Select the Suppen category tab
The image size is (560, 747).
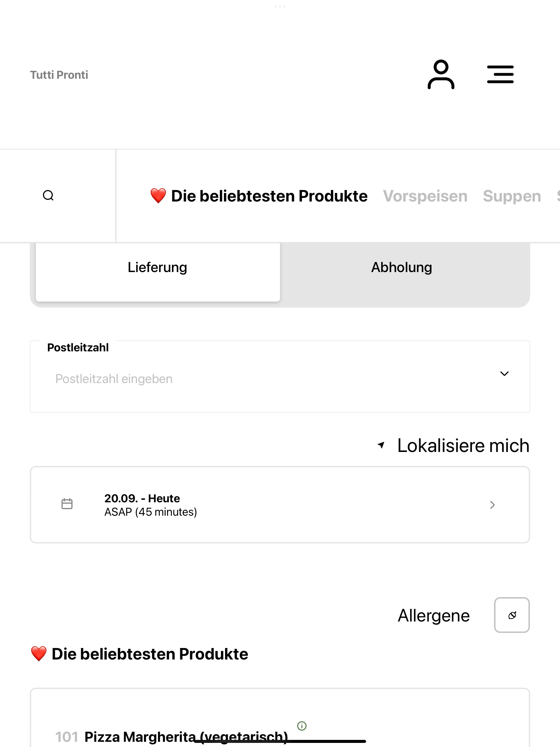512,196
